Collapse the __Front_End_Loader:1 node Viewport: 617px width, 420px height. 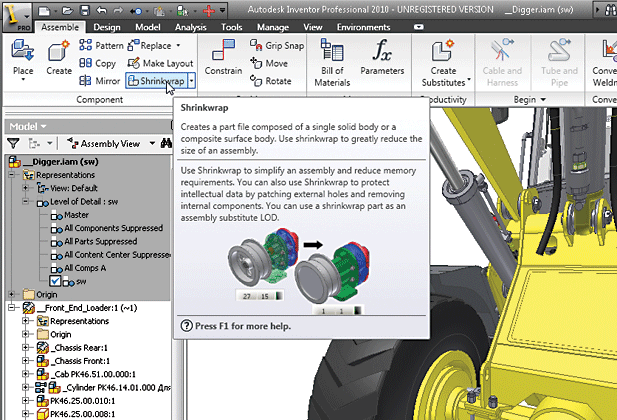point(11,307)
